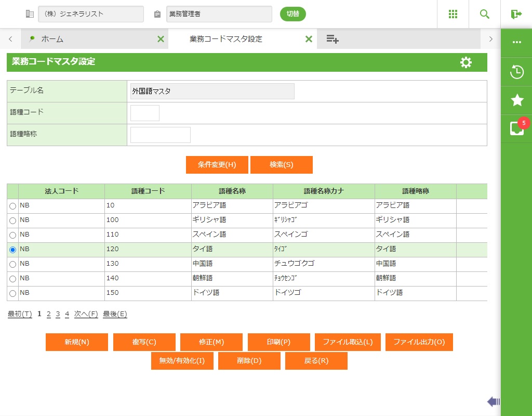Click the add new tab icon

point(332,39)
